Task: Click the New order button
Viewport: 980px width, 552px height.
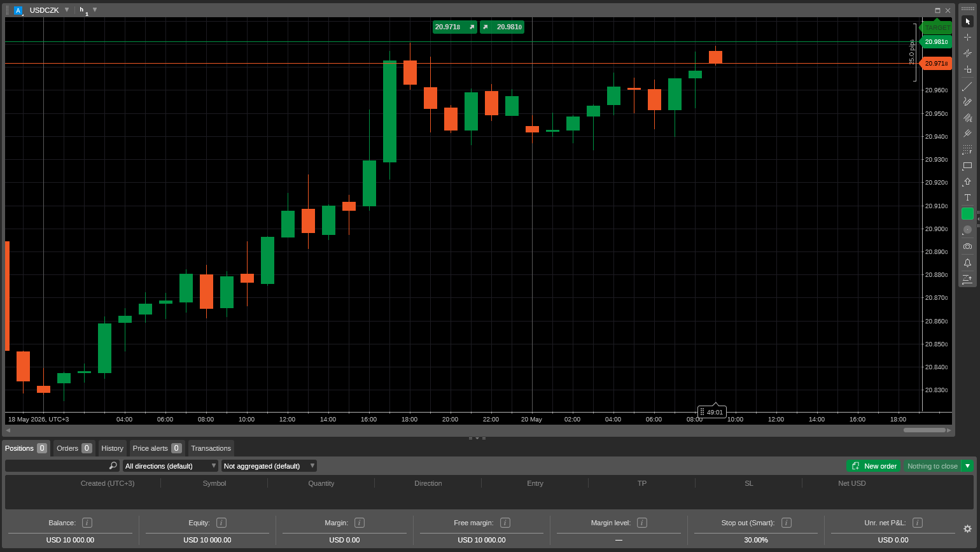Action: point(873,466)
